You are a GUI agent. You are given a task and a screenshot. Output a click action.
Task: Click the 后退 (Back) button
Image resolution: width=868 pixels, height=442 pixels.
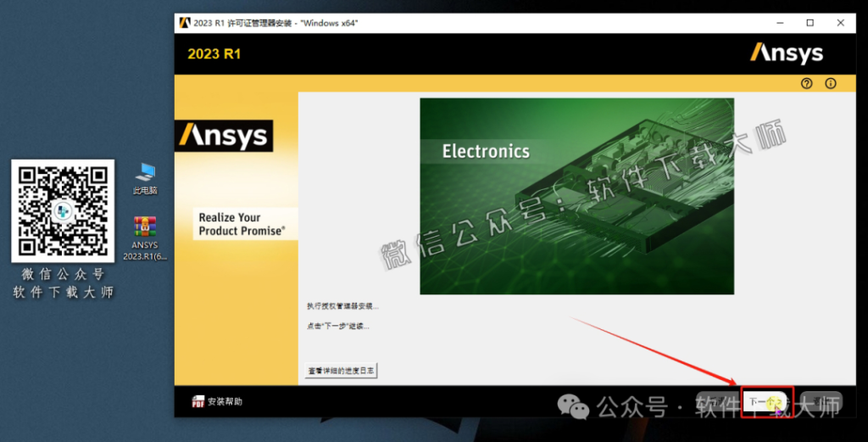(718, 401)
